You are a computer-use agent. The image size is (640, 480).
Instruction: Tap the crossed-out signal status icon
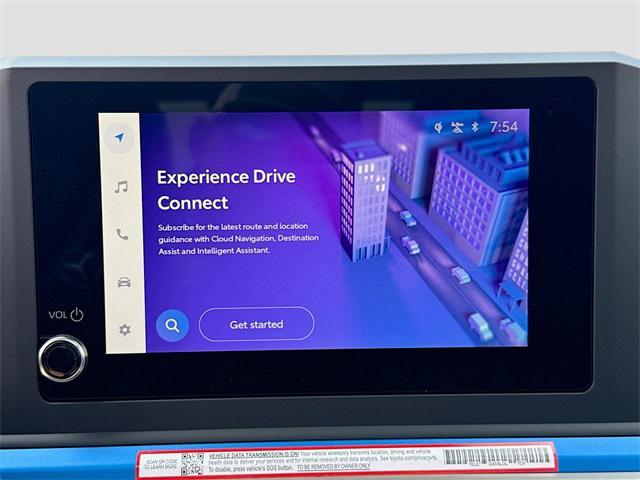(457, 127)
